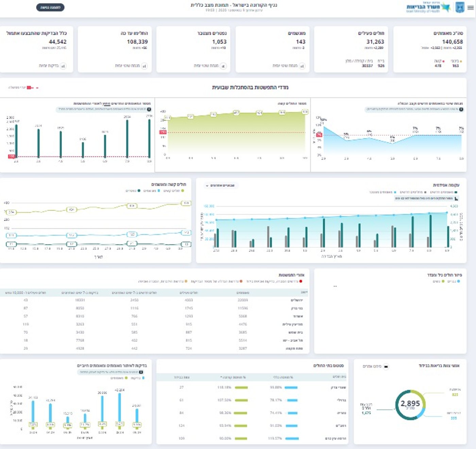
Task: Click the 479 end point on green line
Action: point(186,203)
